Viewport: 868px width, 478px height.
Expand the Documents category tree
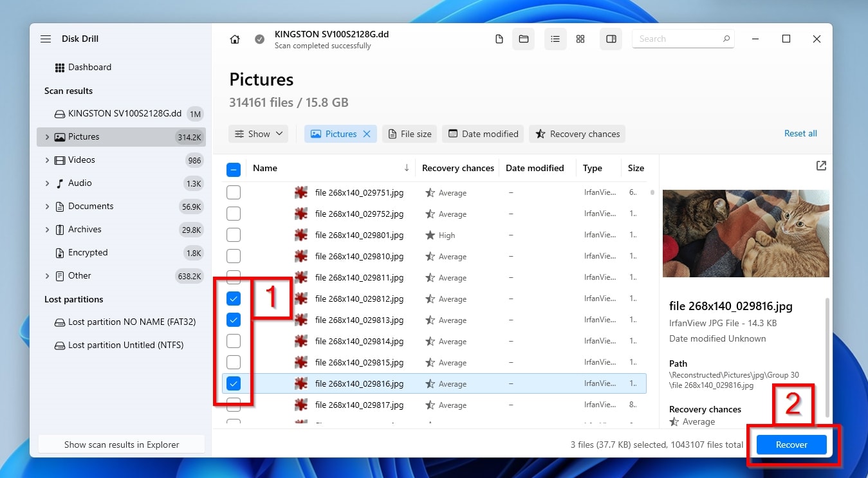[x=47, y=207]
